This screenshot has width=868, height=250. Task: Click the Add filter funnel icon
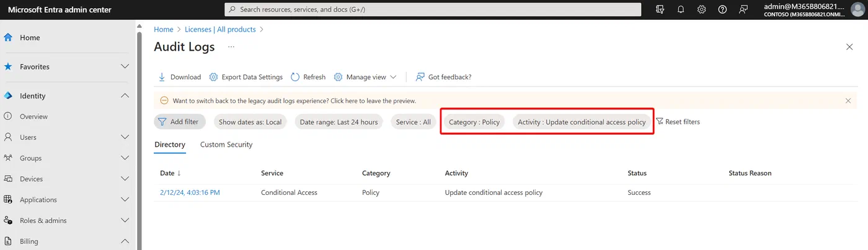pyautogui.click(x=162, y=122)
